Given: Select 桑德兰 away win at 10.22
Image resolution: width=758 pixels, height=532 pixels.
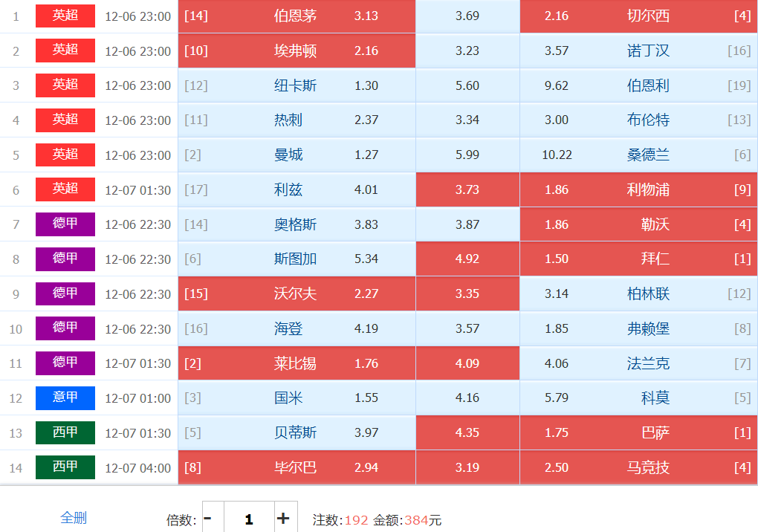Looking at the screenshot, I should click(638, 155).
